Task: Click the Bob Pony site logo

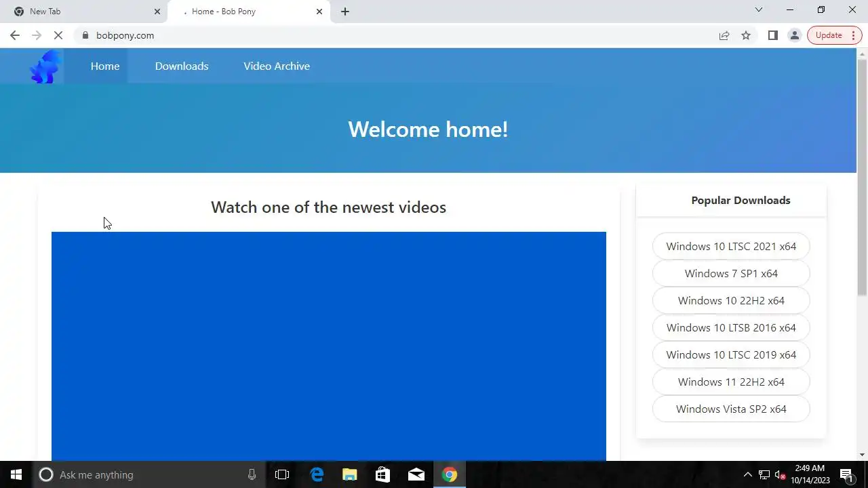Action: pyautogui.click(x=46, y=66)
